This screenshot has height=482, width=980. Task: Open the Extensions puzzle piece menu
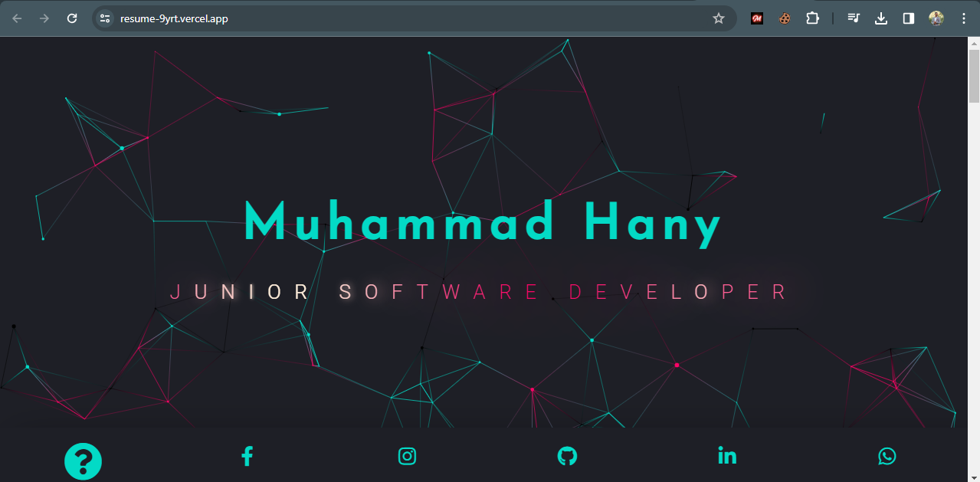pyautogui.click(x=812, y=18)
